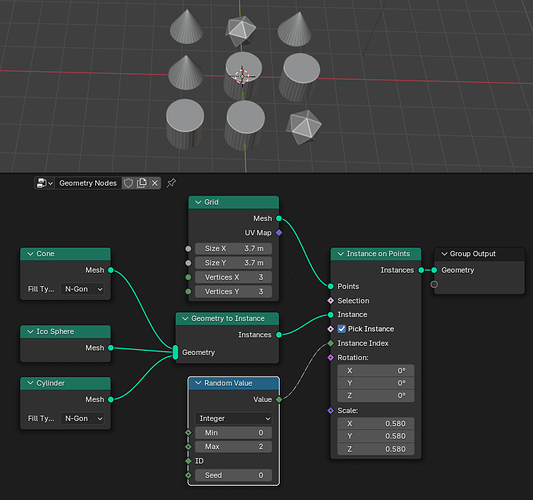Click the Instance on Points Instances output socket
Image resolution: width=533 pixels, height=500 pixels.
pyautogui.click(x=421, y=270)
